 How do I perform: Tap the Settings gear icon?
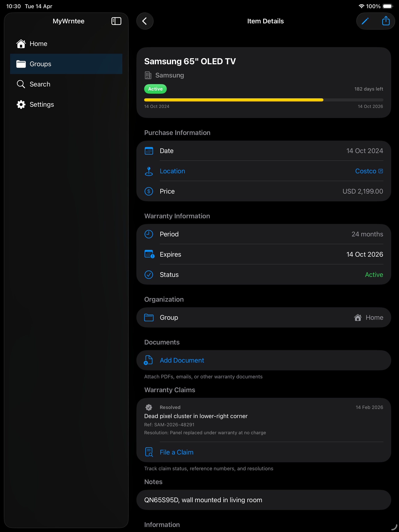(x=21, y=104)
